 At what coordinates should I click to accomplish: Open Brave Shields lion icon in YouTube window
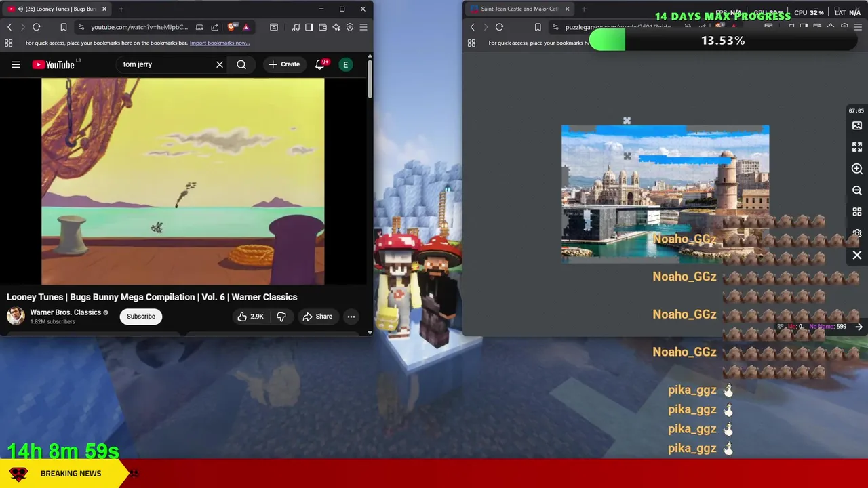232,27
